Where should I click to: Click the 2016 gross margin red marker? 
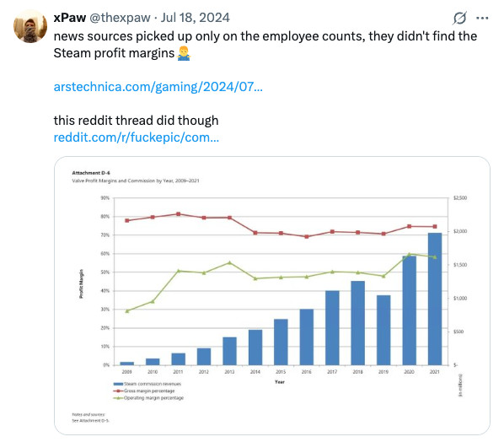point(307,237)
